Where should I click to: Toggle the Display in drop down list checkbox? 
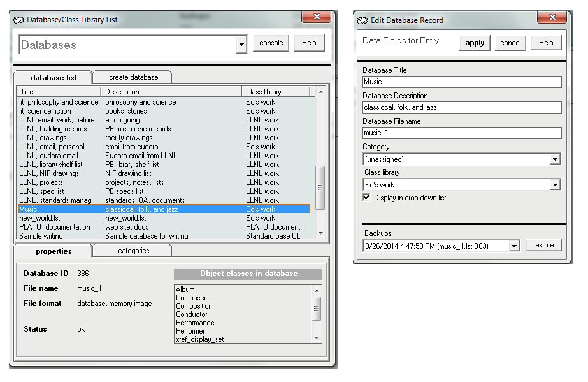coord(366,198)
